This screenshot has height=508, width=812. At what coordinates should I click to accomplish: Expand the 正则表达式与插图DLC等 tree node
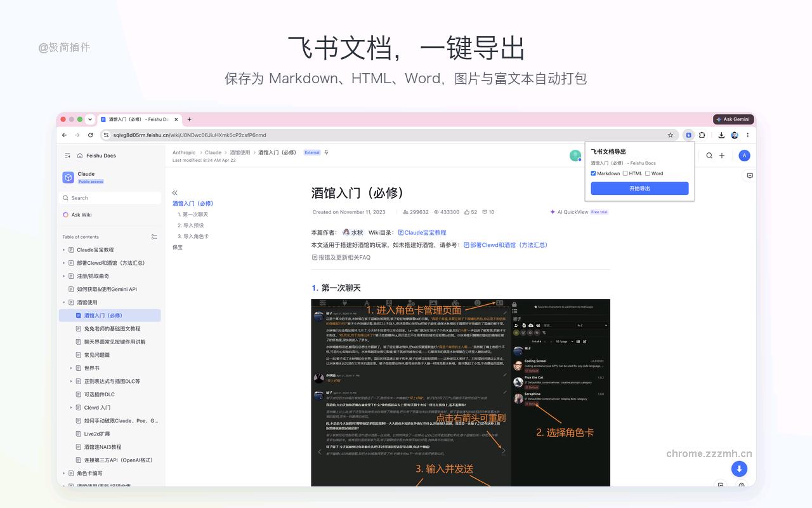[71, 381]
